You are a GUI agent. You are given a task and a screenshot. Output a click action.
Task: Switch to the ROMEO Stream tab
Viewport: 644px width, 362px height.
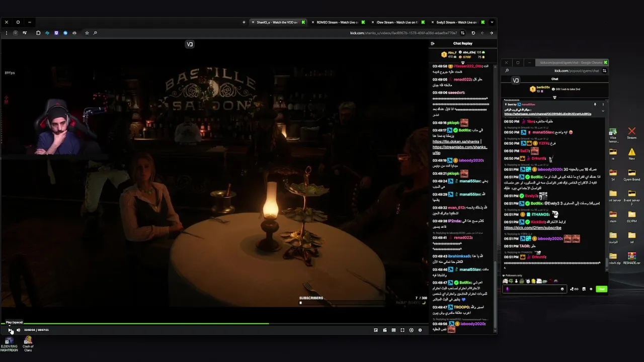pyautogui.click(x=338, y=22)
